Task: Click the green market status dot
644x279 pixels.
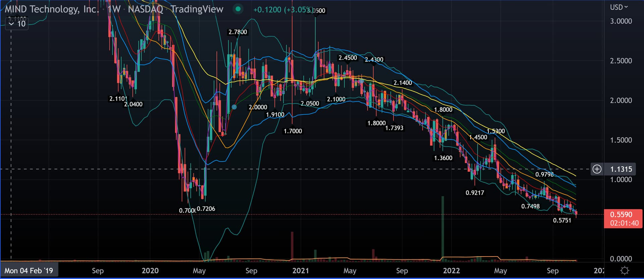Action: [238, 9]
